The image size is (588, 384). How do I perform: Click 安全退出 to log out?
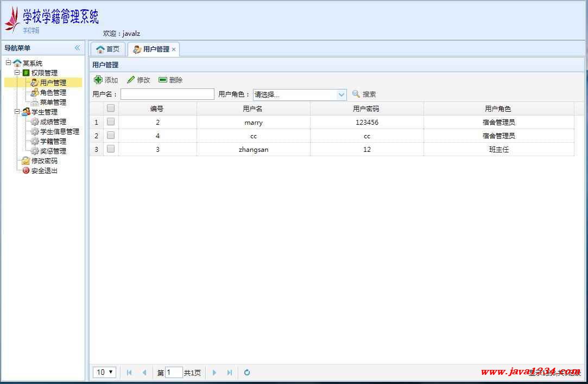[x=44, y=170]
